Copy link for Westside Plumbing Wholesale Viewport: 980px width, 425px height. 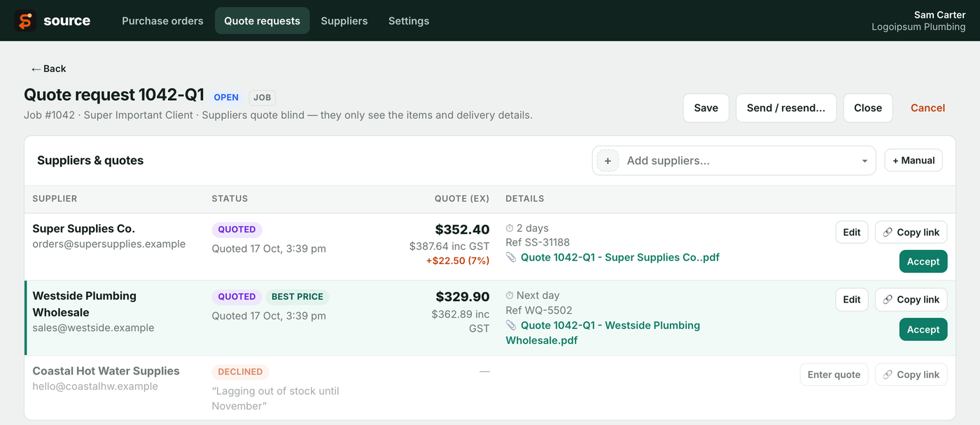click(x=911, y=300)
